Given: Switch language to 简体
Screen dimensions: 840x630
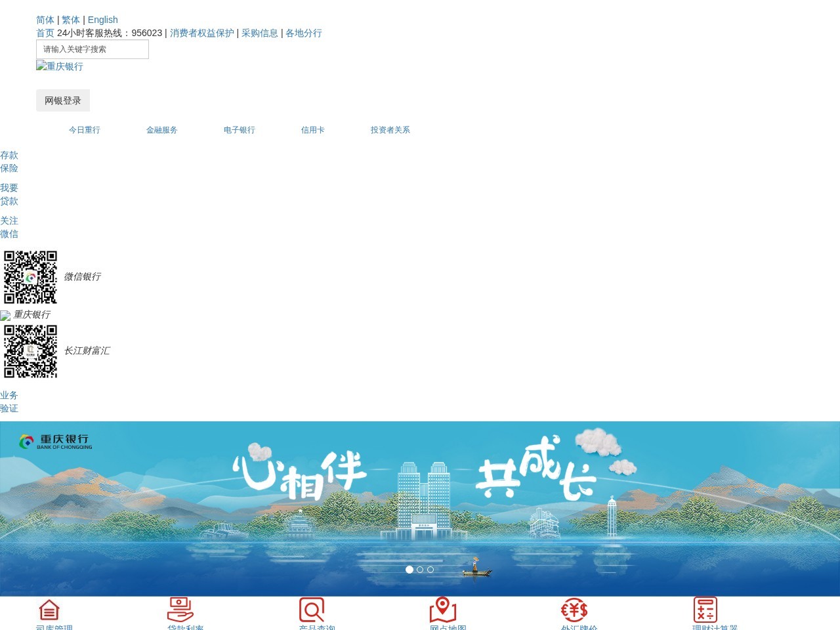Looking at the screenshot, I should coord(45,20).
